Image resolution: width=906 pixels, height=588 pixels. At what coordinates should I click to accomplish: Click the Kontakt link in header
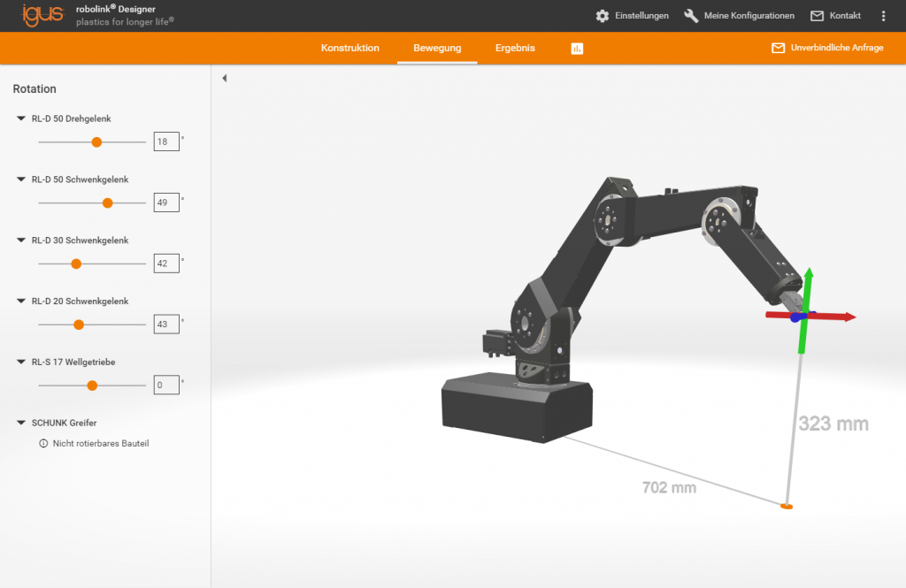[845, 16]
